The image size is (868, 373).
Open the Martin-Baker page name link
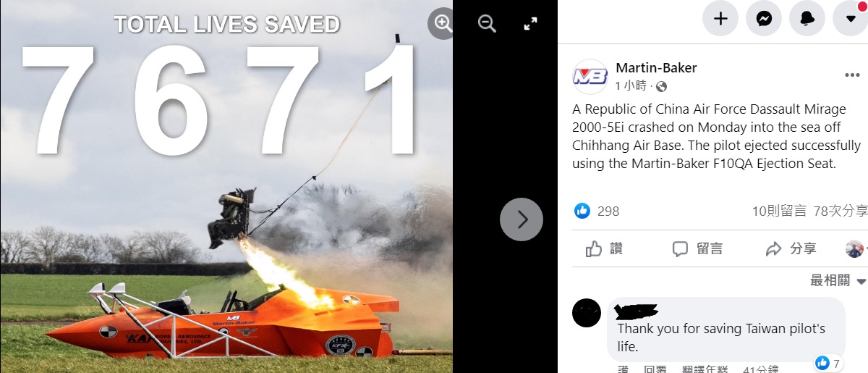(x=656, y=68)
